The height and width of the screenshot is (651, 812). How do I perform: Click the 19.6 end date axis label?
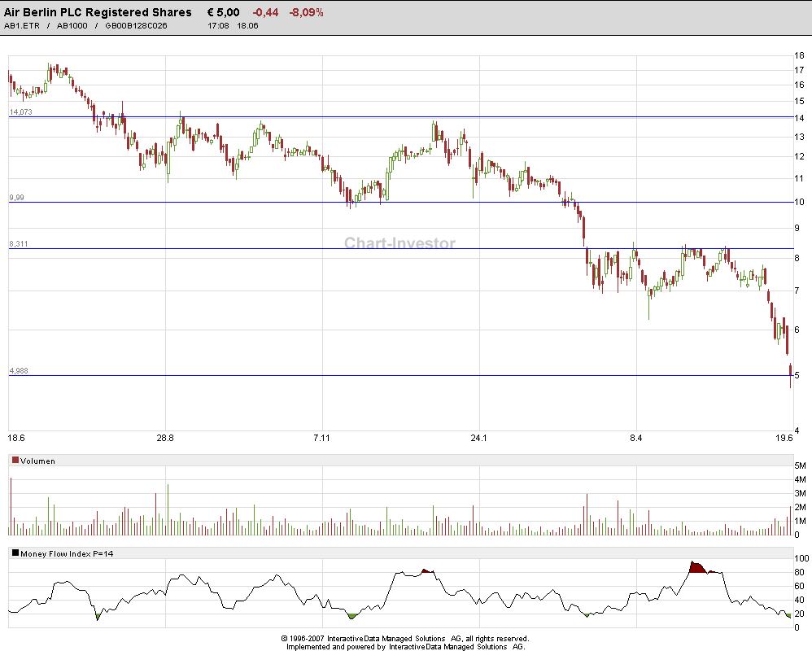click(784, 438)
